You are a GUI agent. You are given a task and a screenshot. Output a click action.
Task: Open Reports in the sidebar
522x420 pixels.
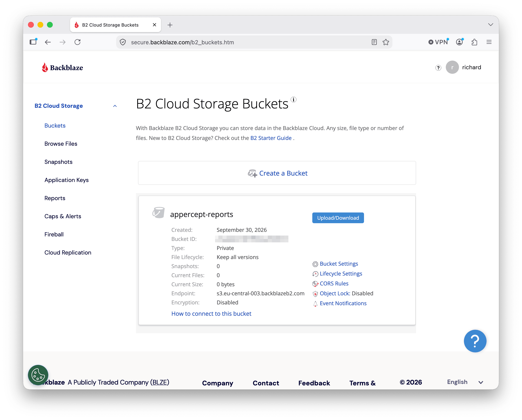(x=55, y=198)
